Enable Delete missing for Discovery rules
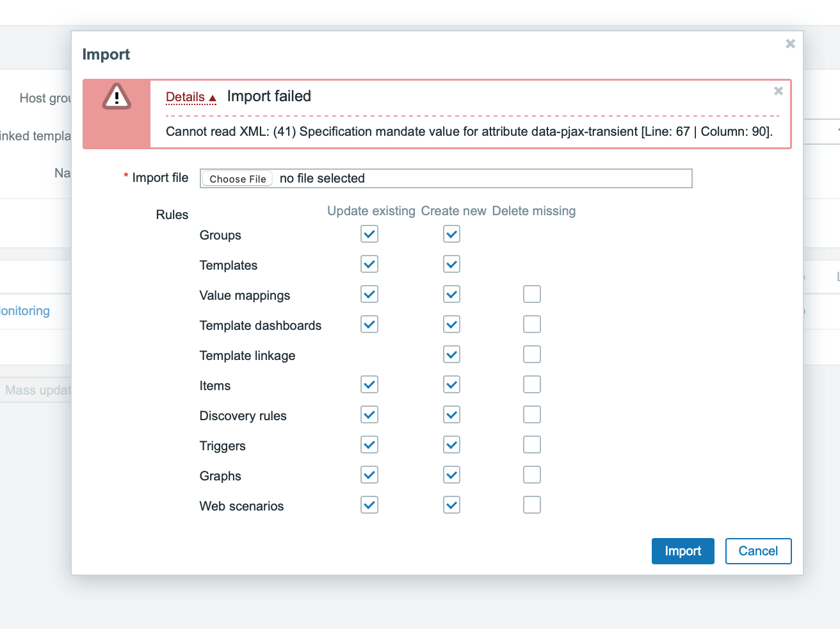840x629 pixels. 531,415
